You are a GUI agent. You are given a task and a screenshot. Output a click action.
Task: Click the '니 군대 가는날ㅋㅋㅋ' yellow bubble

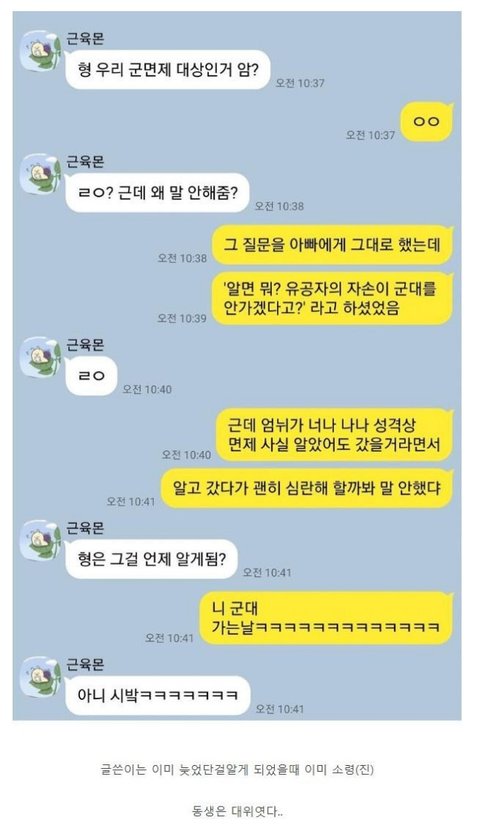pos(326,618)
